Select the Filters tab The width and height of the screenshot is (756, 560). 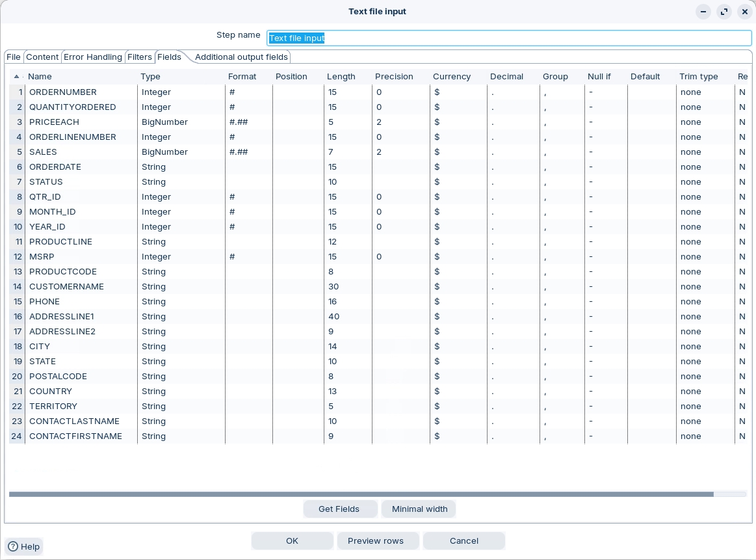139,57
